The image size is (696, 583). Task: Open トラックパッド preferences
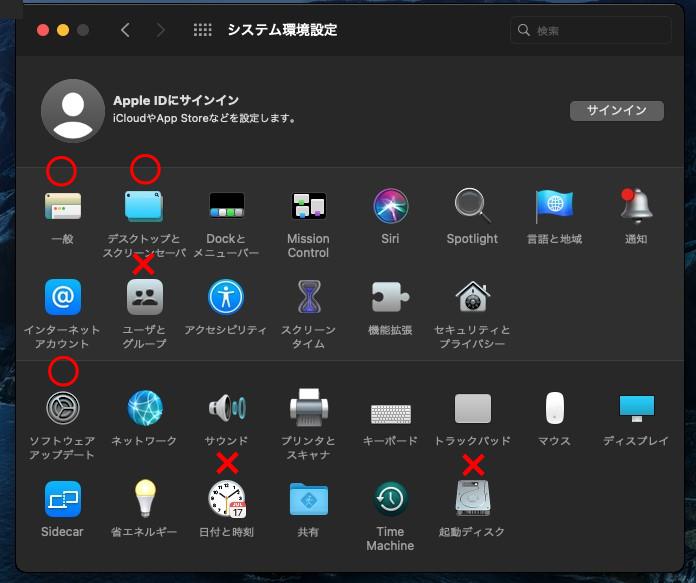(473, 408)
